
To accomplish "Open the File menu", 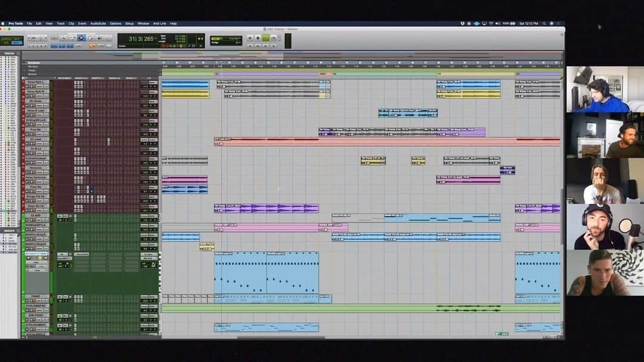I will (x=29, y=23).
